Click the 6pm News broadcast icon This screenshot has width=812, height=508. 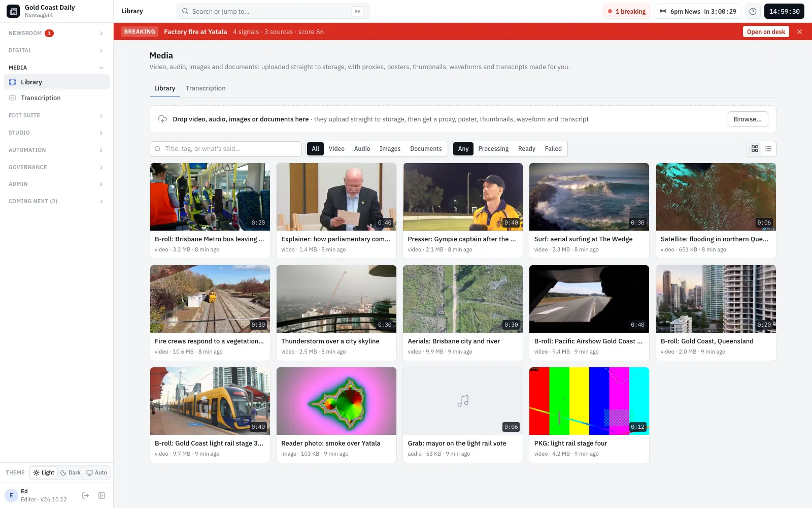(x=663, y=11)
